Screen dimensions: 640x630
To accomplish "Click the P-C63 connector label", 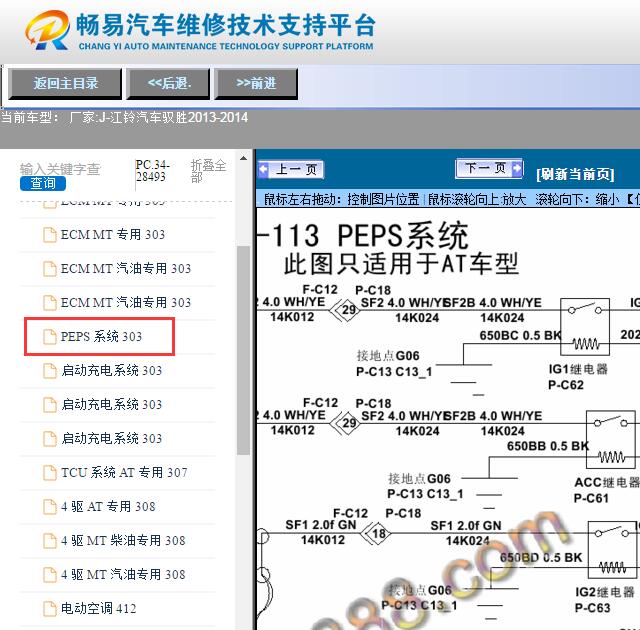I will click(x=593, y=608).
